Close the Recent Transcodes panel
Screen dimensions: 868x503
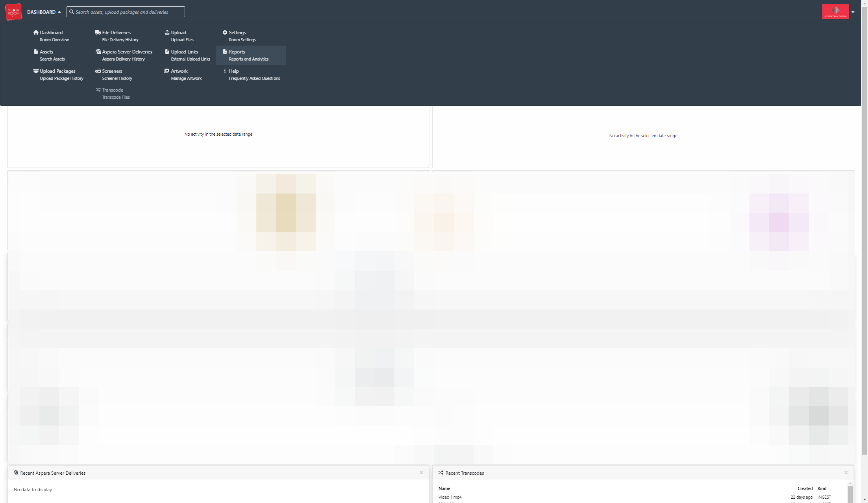pos(846,472)
